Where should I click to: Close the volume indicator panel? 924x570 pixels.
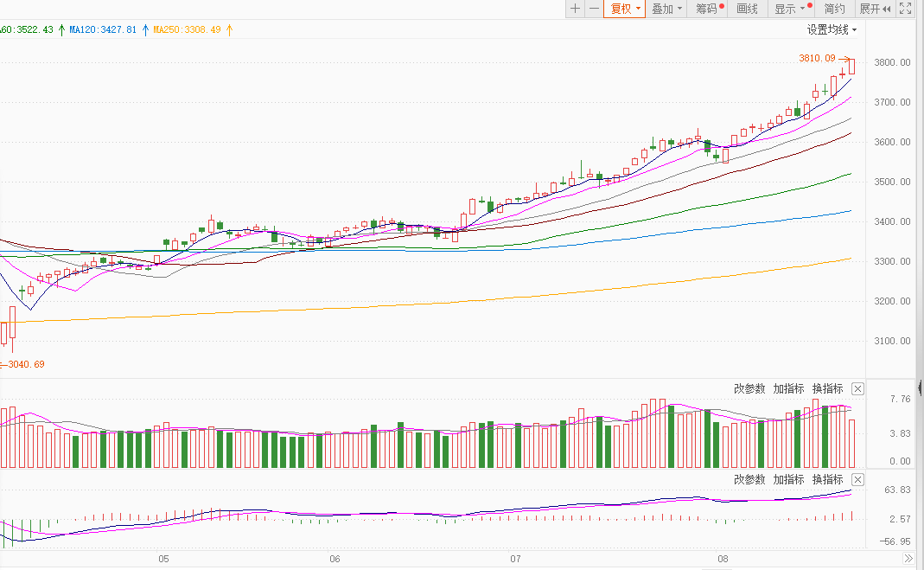click(858, 388)
